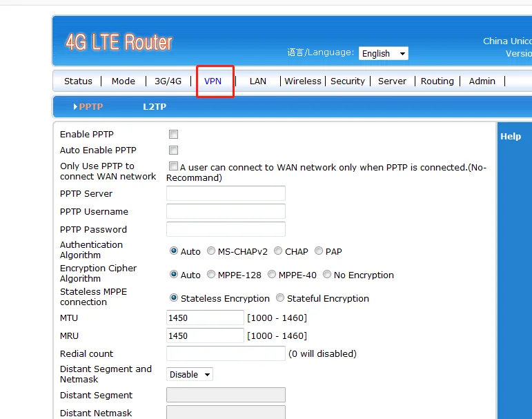Open the Wireless tab

coord(303,81)
